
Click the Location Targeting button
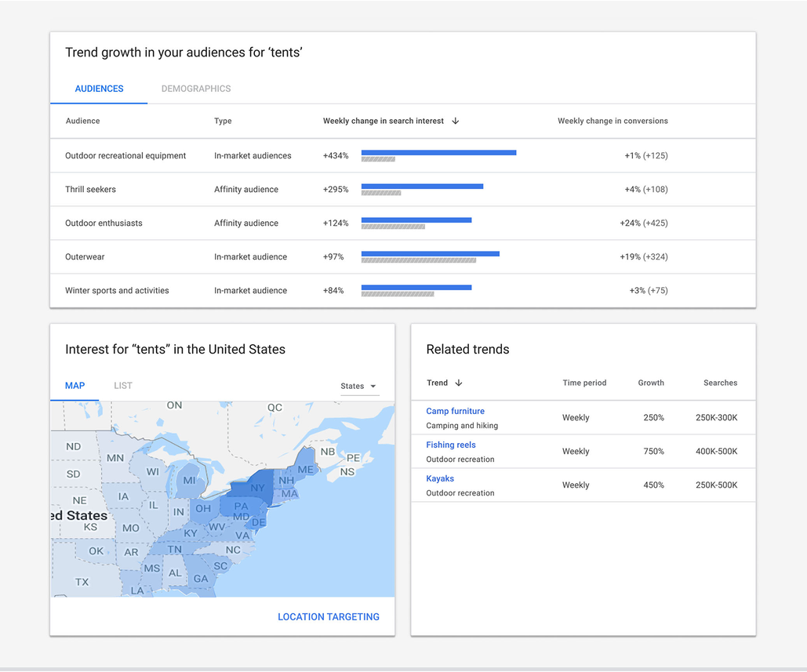click(328, 617)
